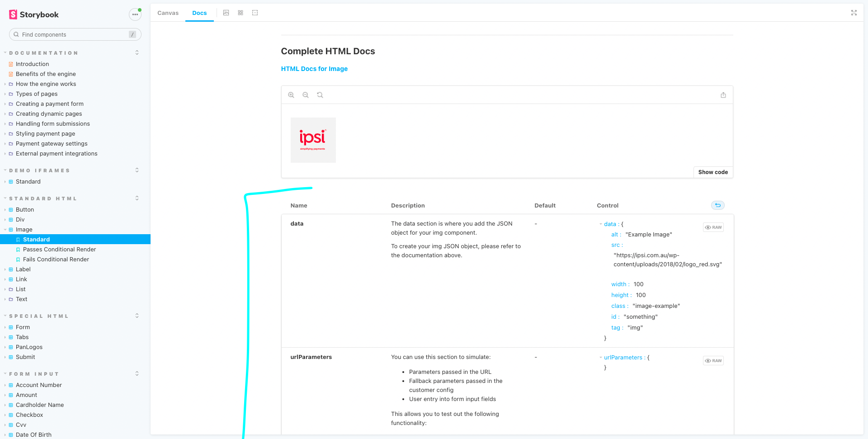Select the Docs tab

[x=199, y=13]
